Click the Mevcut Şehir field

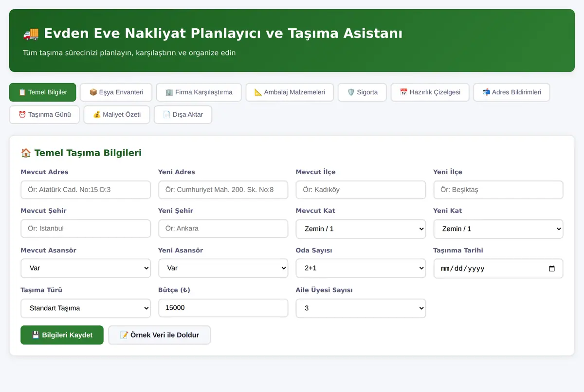pos(86,229)
